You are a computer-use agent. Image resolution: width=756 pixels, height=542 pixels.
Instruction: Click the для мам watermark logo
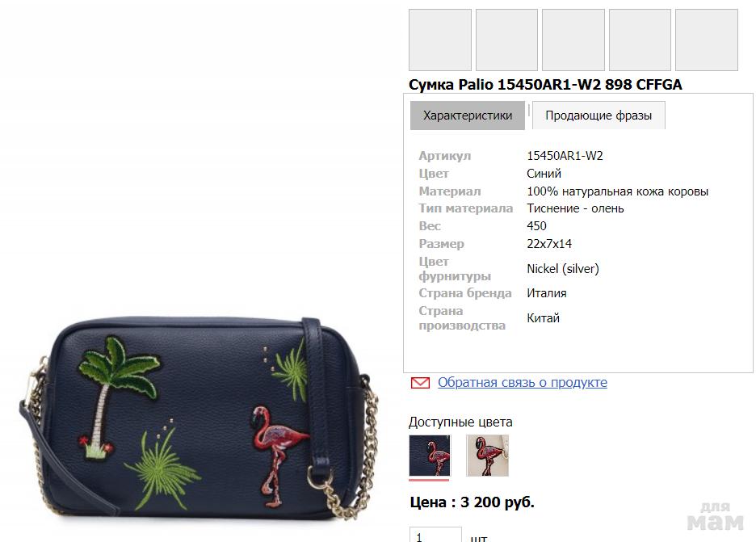point(716,515)
